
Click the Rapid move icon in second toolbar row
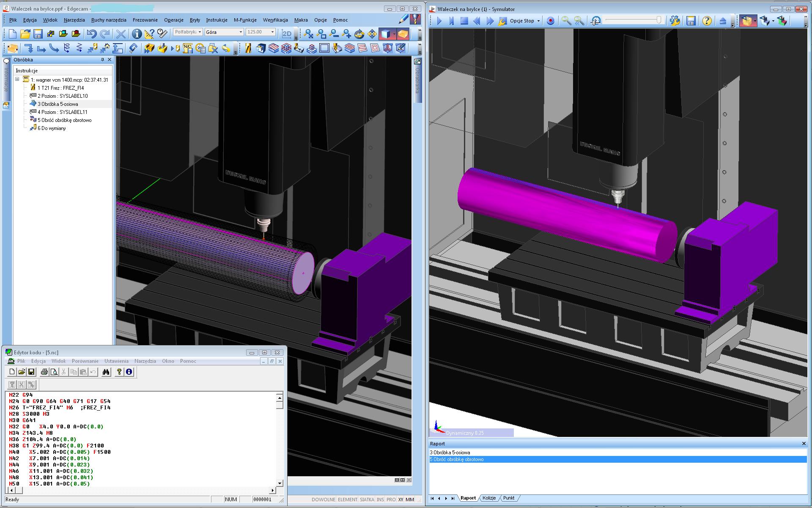coord(28,48)
